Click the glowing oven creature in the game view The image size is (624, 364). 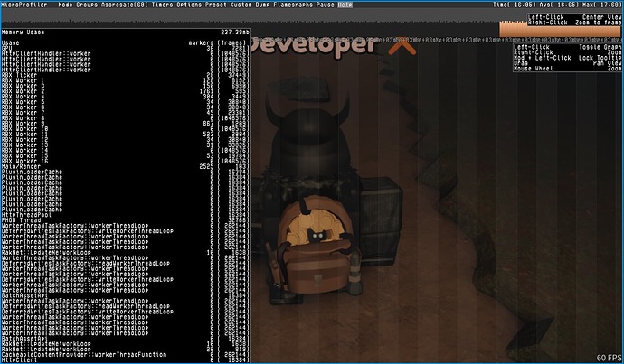pos(316,235)
